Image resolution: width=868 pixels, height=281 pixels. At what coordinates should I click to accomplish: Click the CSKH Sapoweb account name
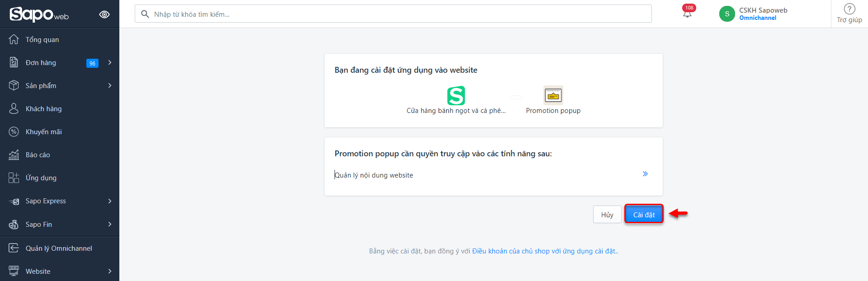tap(763, 10)
